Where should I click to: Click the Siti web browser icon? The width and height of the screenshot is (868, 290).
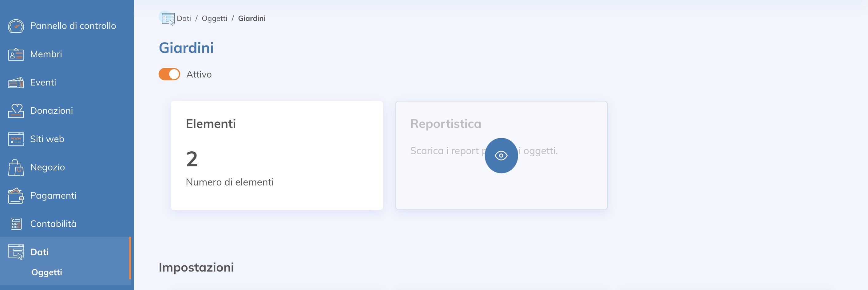pyautogui.click(x=16, y=139)
